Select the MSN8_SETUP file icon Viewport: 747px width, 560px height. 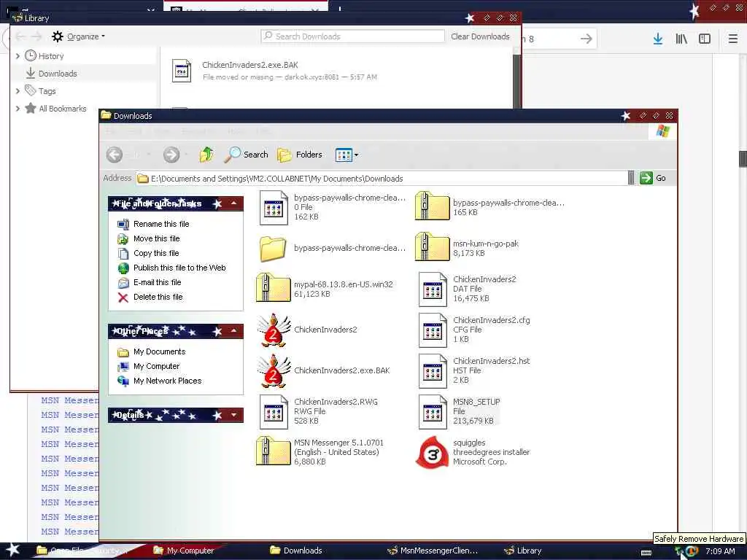click(x=433, y=412)
